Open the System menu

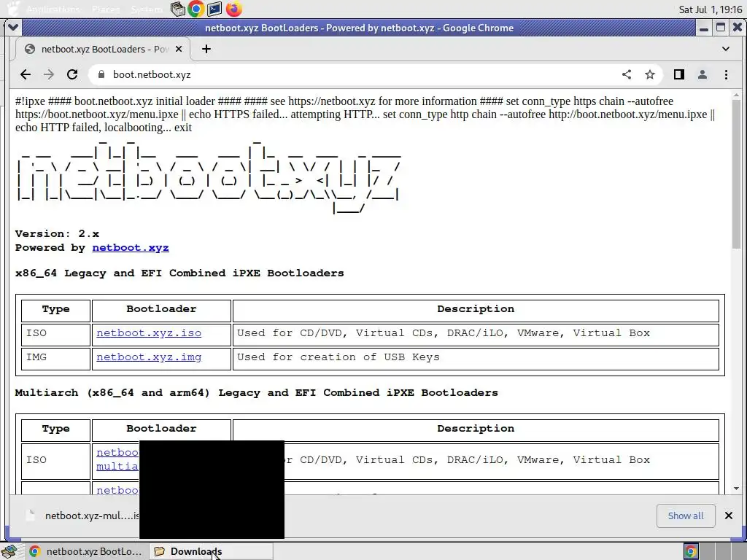pyautogui.click(x=147, y=9)
